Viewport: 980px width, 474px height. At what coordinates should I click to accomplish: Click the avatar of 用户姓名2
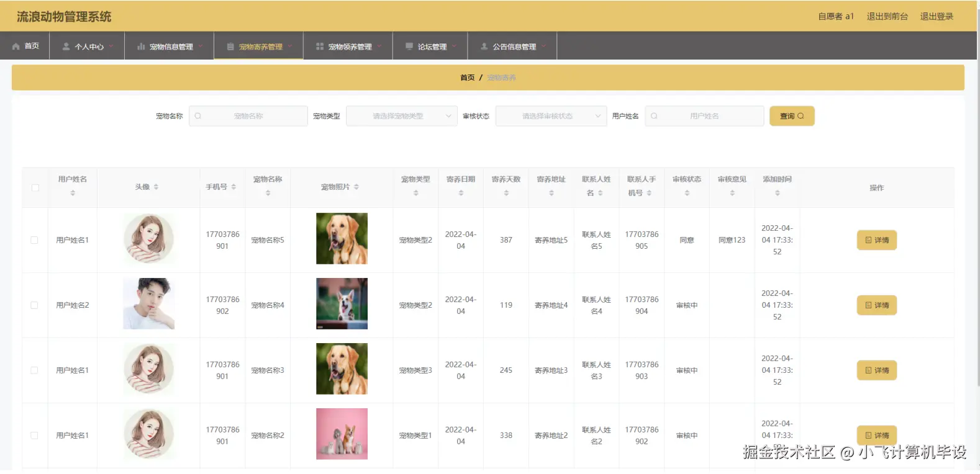tap(148, 303)
